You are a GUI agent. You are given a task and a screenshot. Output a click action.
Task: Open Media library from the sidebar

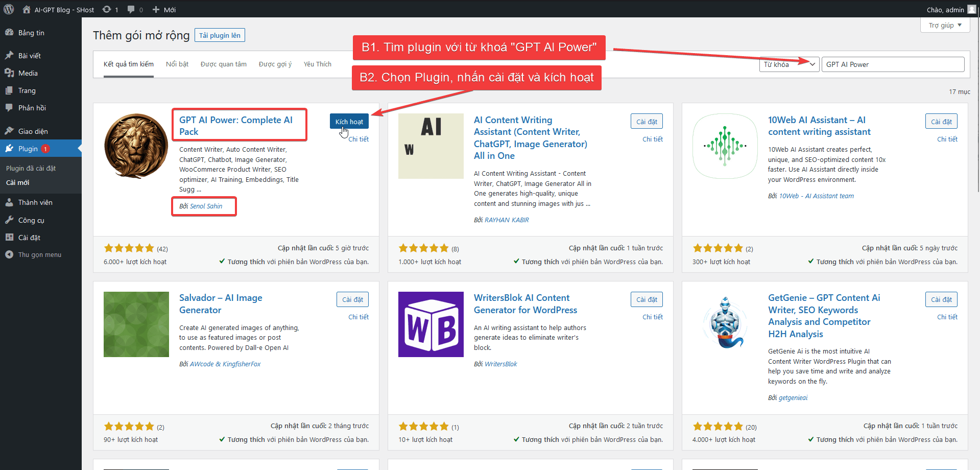click(28, 73)
